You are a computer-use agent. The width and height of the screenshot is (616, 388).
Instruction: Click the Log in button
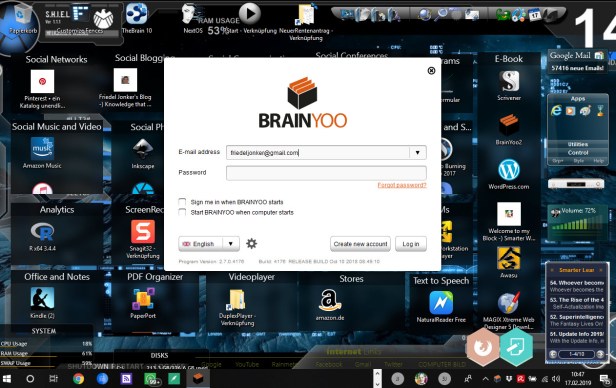click(x=411, y=244)
